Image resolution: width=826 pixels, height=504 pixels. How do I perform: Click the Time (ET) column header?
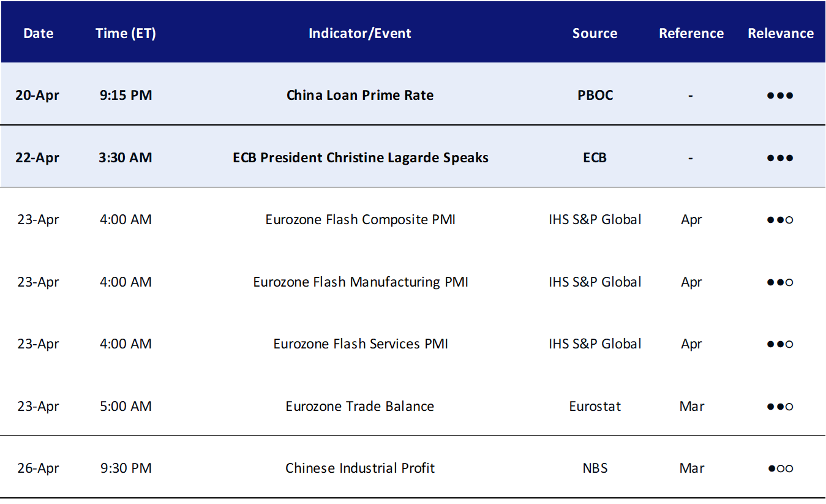(x=126, y=33)
